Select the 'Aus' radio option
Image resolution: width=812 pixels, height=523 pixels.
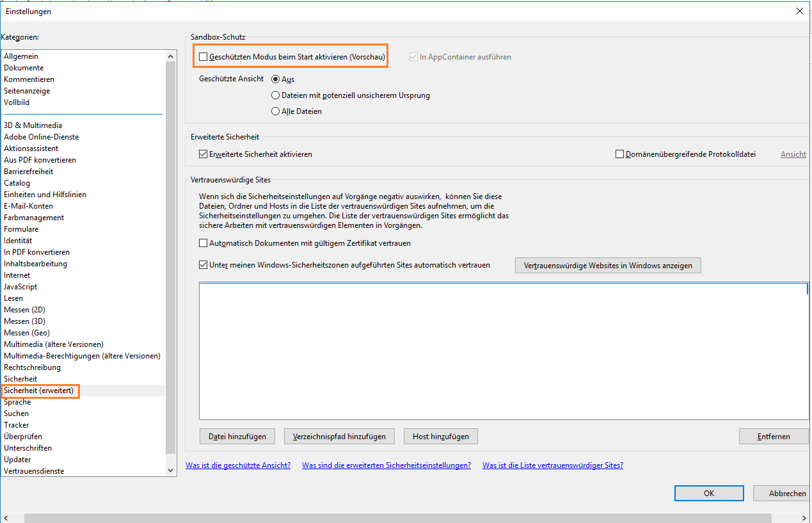pyautogui.click(x=276, y=79)
